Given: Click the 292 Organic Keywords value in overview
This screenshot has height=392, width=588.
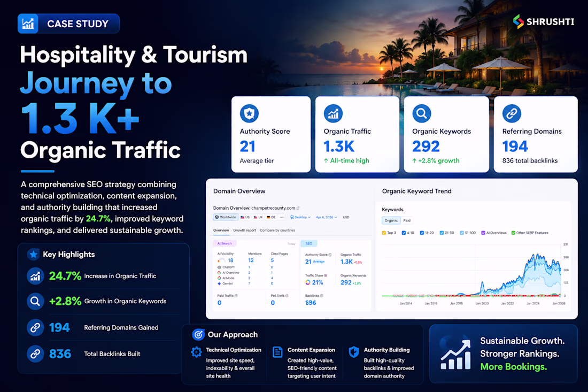Looking at the screenshot, I should (346, 282).
